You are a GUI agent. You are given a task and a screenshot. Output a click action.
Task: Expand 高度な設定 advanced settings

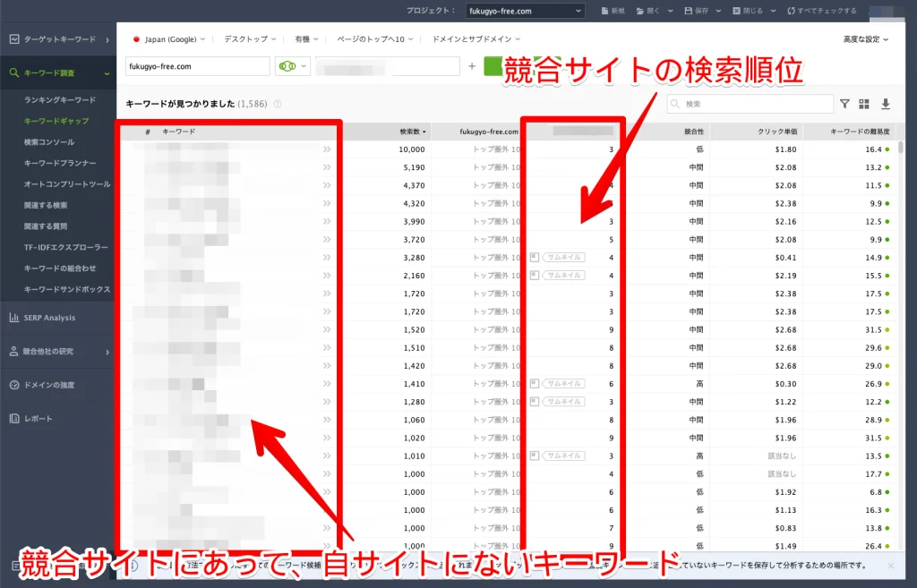866,39
